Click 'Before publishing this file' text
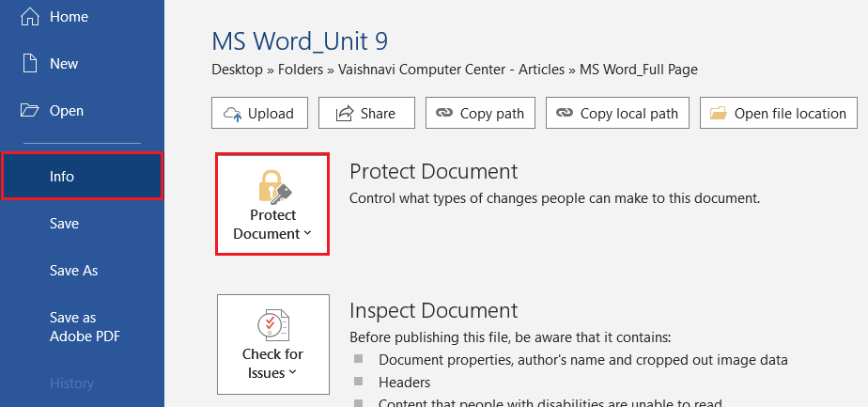Image resolution: width=868 pixels, height=407 pixels. pos(510,337)
